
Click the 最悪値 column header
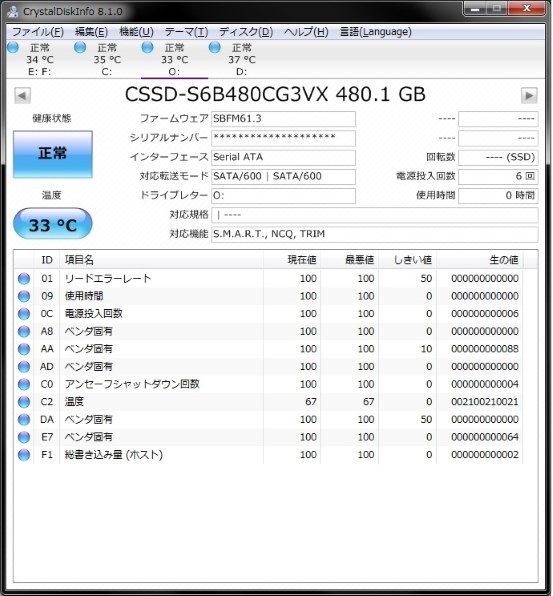pos(350,260)
